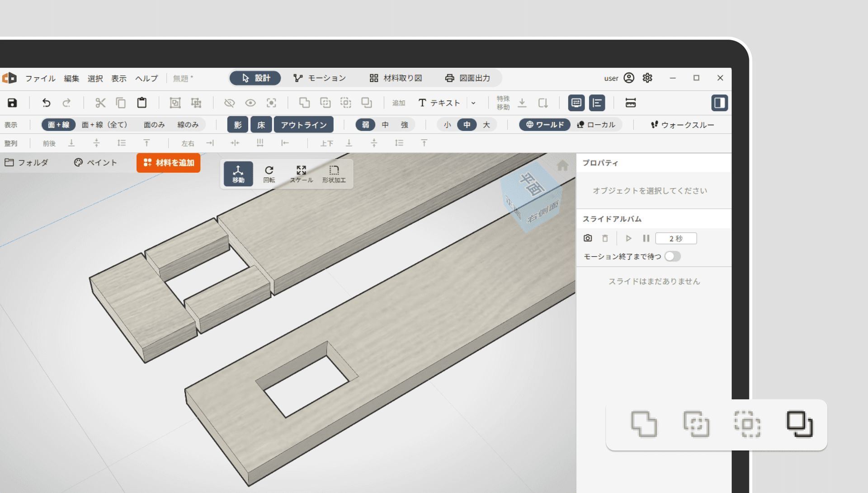Copy selection with the copy icon
Screen dimensions: 868x493
(x=121, y=103)
